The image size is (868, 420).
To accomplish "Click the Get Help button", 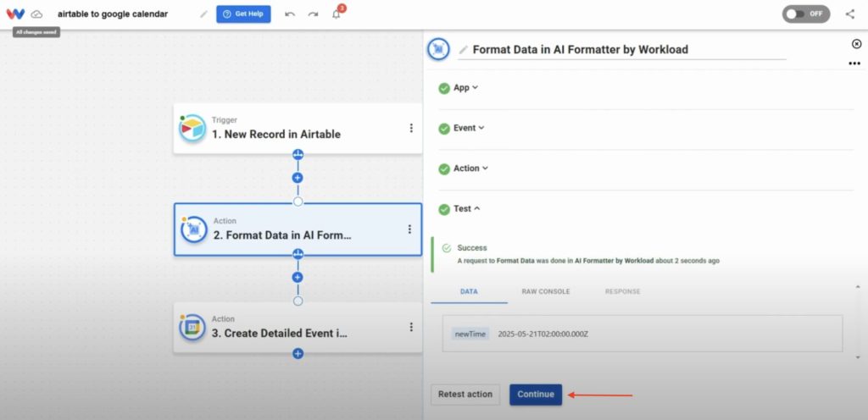I will pos(243,14).
